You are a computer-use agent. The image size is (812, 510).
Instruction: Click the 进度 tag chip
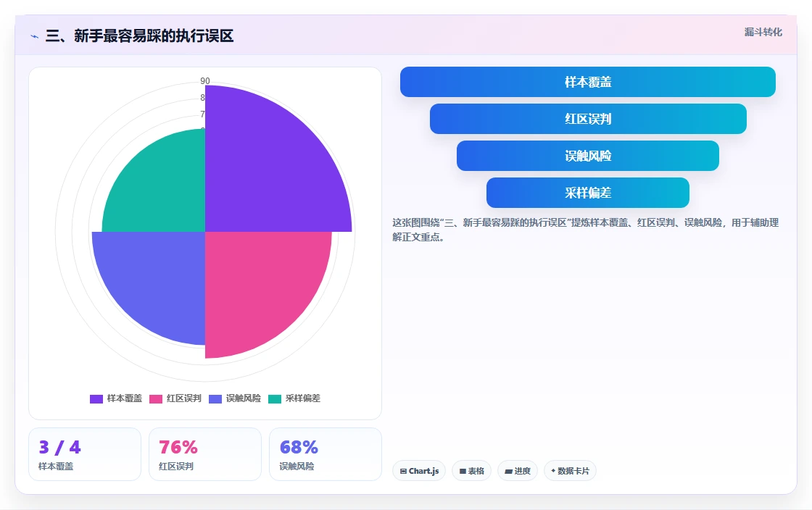(x=518, y=471)
